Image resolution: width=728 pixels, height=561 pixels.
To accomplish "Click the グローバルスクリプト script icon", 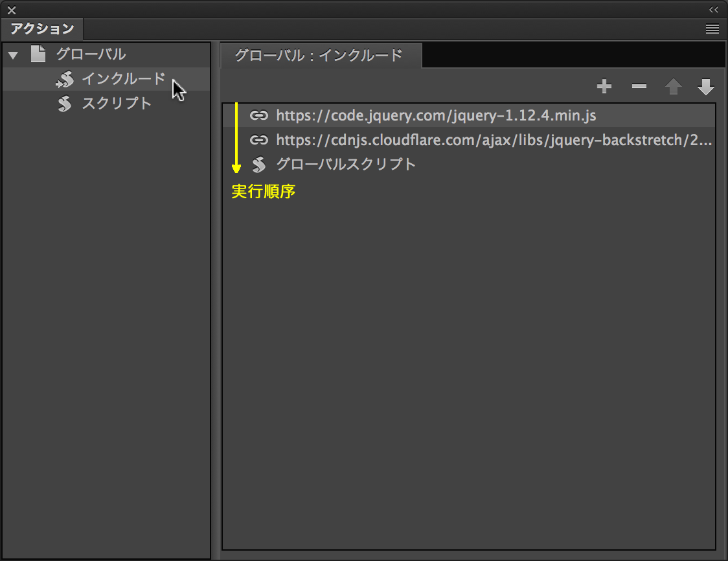I will coord(259,165).
